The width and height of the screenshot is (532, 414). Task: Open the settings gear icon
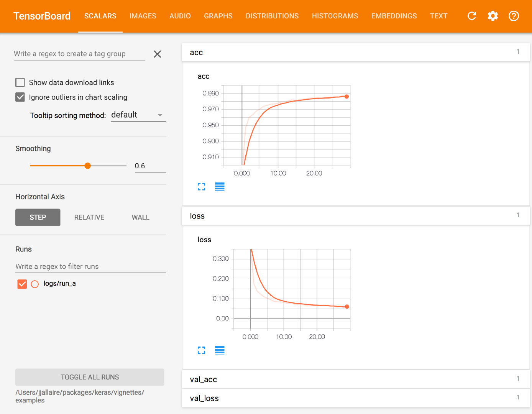click(x=493, y=16)
